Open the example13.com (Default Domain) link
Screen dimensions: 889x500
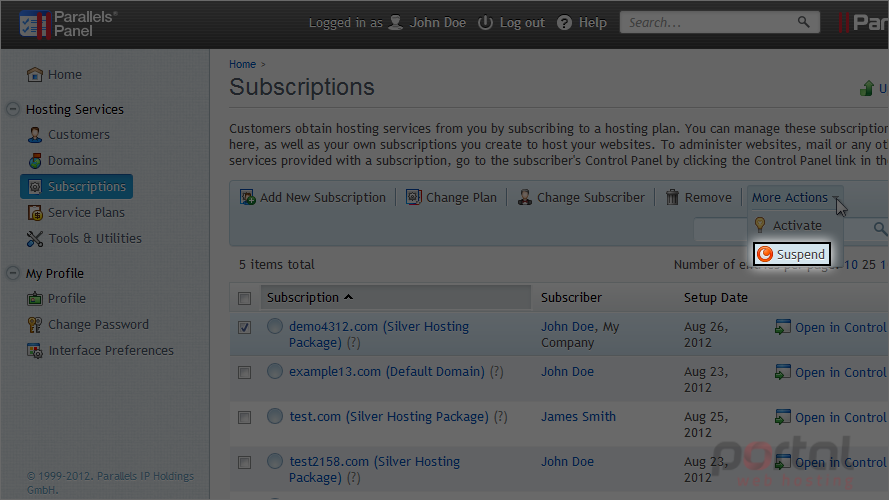(387, 371)
